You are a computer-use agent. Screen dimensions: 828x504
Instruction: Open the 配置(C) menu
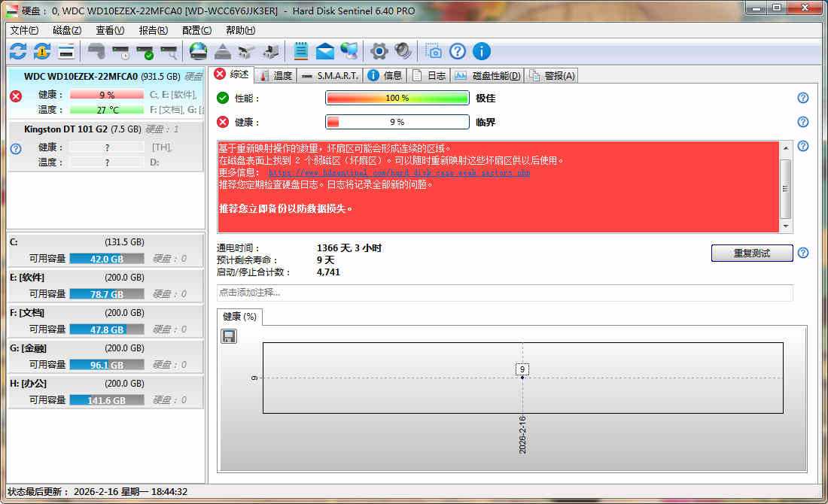click(x=196, y=30)
